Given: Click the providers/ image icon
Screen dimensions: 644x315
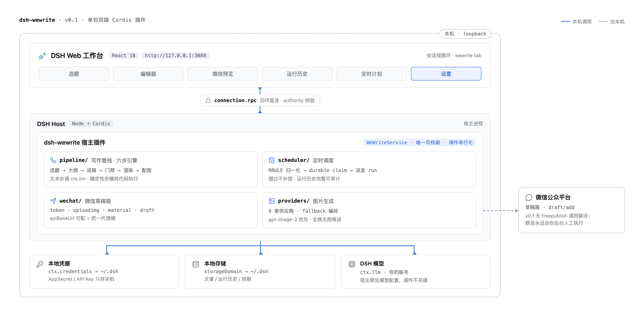Looking at the screenshot, I should pos(271,201).
